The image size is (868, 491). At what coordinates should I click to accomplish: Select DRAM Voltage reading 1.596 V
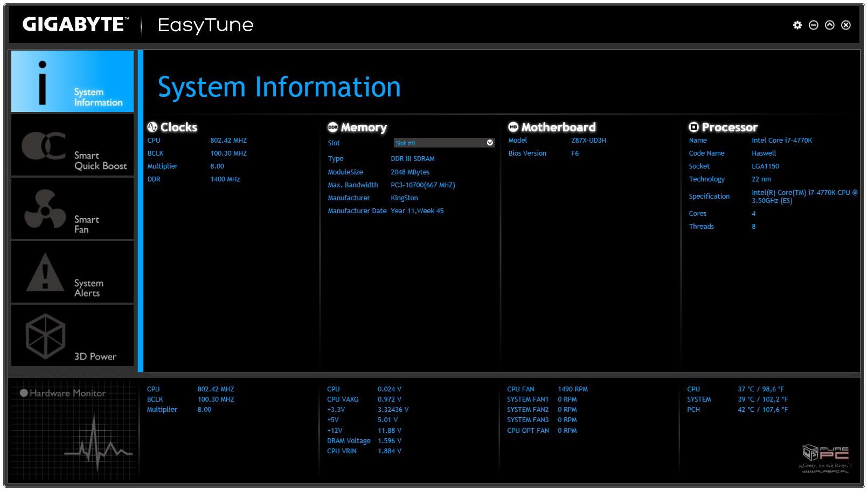[x=390, y=441]
